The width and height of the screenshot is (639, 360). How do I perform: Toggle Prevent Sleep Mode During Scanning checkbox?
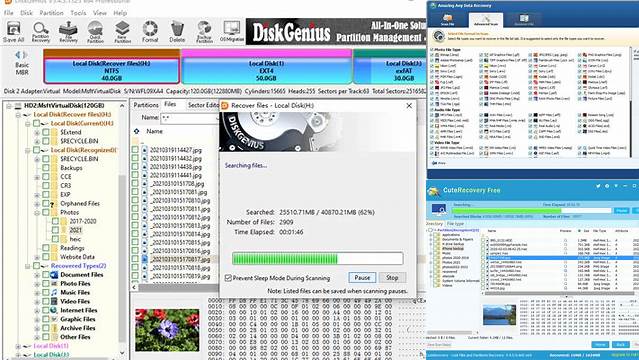[x=228, y=278]
